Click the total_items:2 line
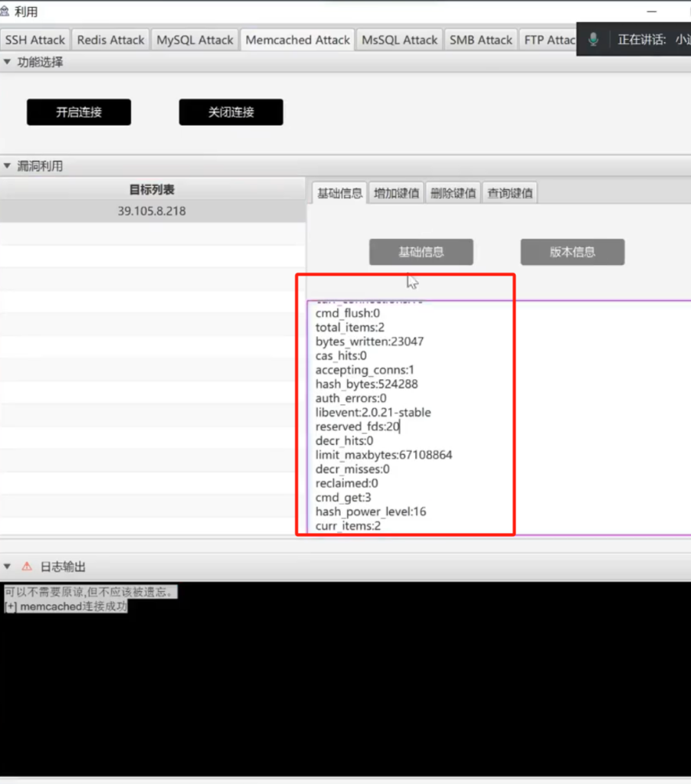The height and width of the screenshot is (784, 691). tap(350, 328)
